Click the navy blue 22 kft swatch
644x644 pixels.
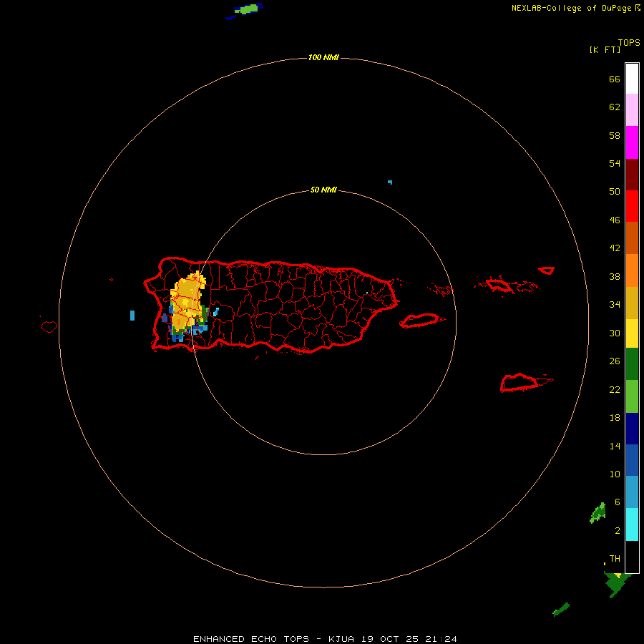[x=632, y=429]
